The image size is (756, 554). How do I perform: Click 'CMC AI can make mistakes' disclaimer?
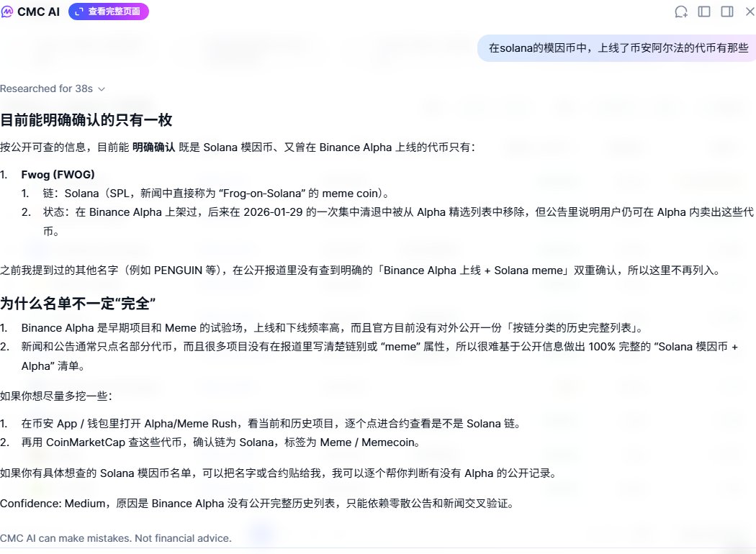tap(116, 539)
